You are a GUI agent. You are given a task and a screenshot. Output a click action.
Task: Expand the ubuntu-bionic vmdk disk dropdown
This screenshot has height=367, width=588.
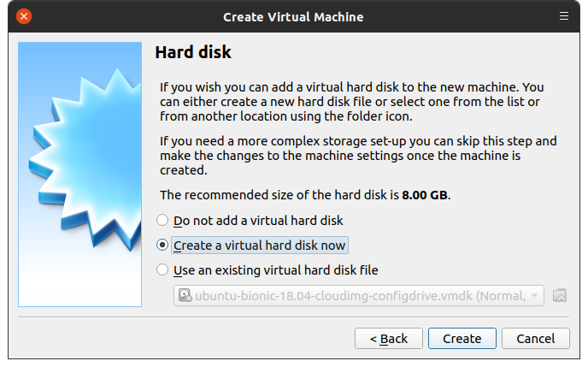(x=358, y=296)
